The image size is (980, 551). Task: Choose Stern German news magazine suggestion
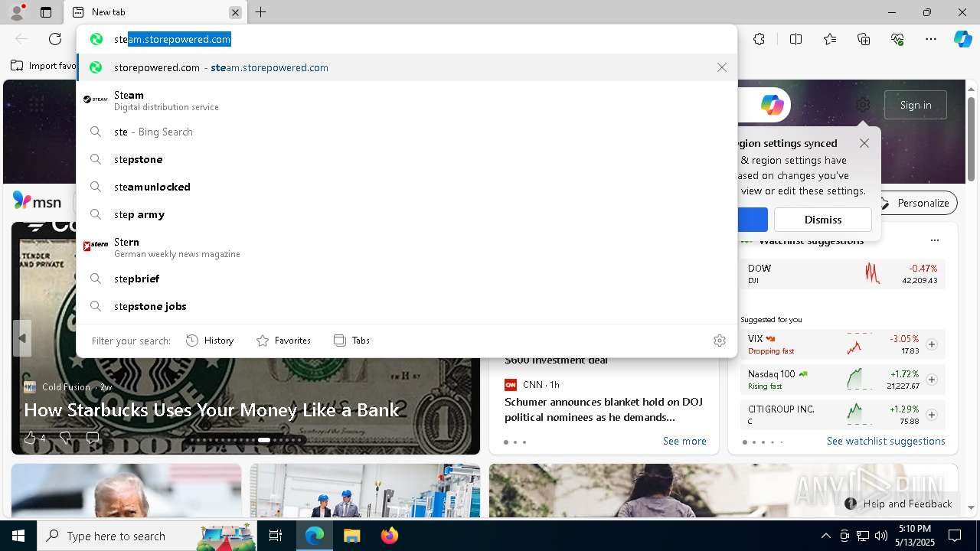407,247
